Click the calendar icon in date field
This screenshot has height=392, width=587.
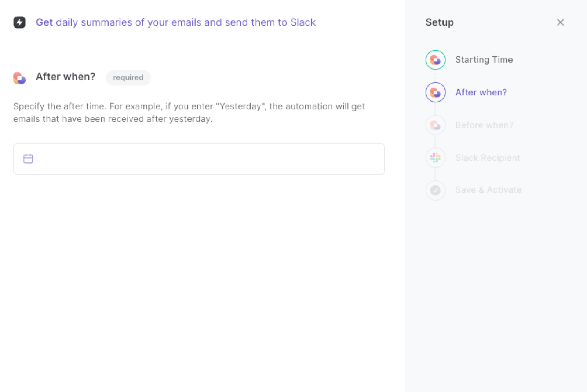(28, 159)
